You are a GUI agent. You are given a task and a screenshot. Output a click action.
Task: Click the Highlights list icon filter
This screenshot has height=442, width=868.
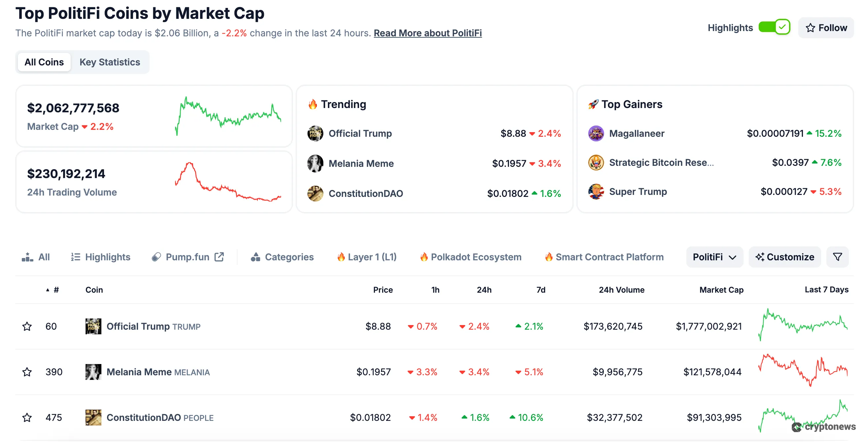point(76,257)
